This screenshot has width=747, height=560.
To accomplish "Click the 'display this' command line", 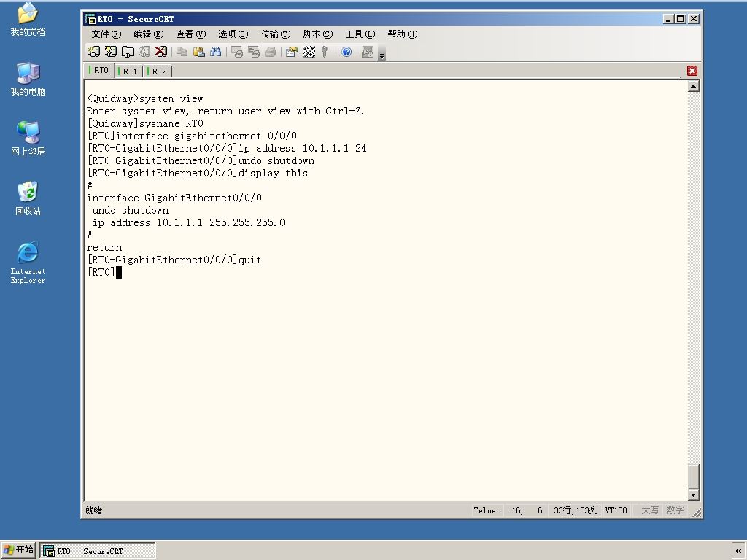I will click(197, 173).
